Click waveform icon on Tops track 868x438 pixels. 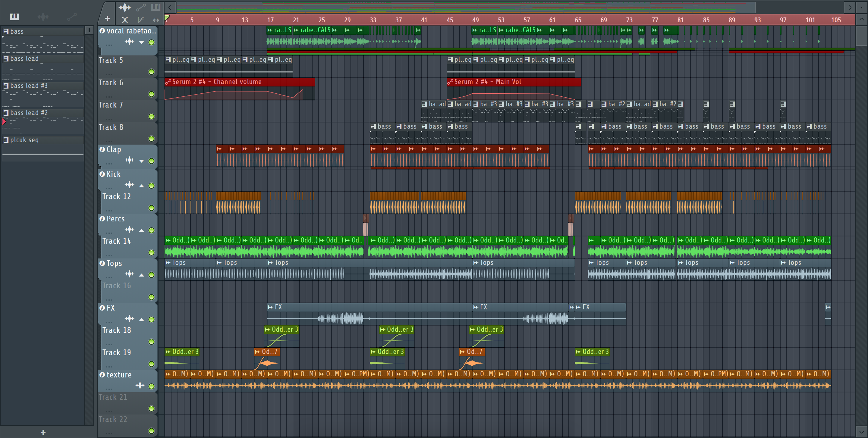pos(129,274)
